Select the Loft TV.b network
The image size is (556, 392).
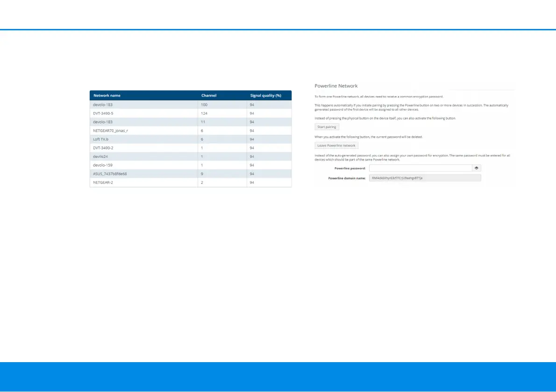(x=191, y=139)
